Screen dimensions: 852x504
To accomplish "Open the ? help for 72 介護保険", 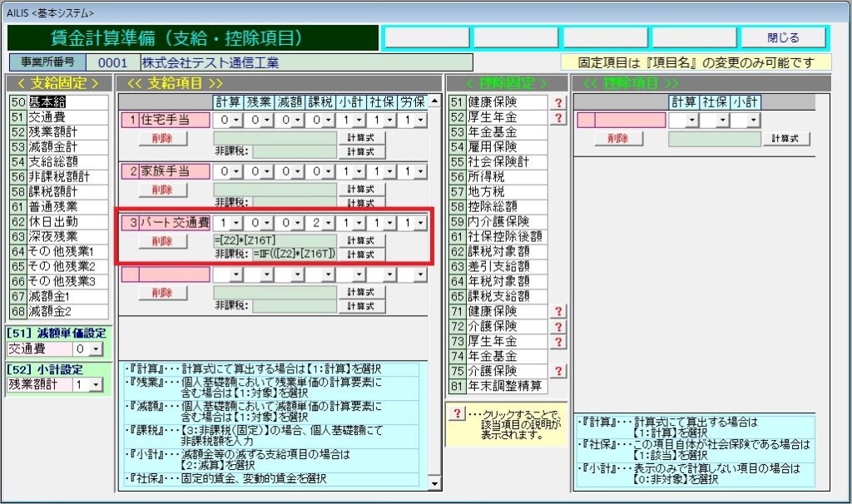I will pos(558,326).
